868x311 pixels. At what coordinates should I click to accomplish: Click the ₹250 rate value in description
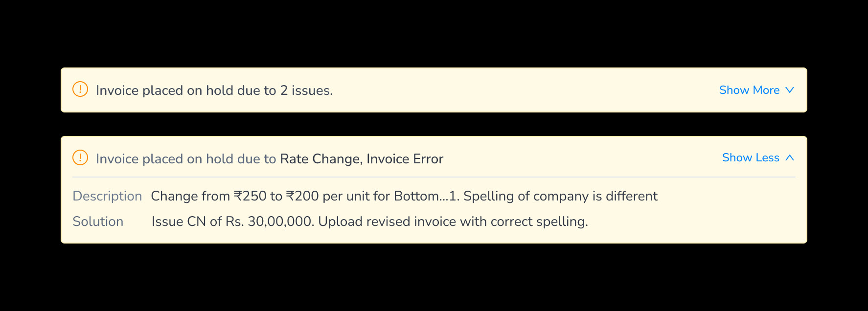pyautogui.click(x=250, y=196)
